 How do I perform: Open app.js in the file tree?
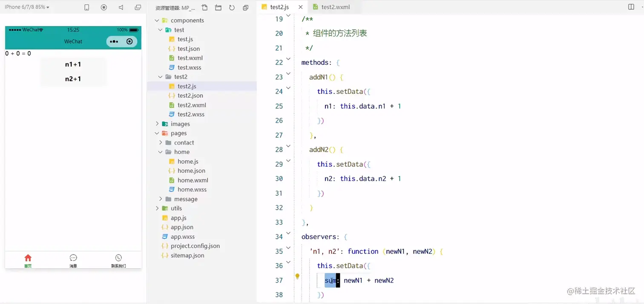click(178, 218)
